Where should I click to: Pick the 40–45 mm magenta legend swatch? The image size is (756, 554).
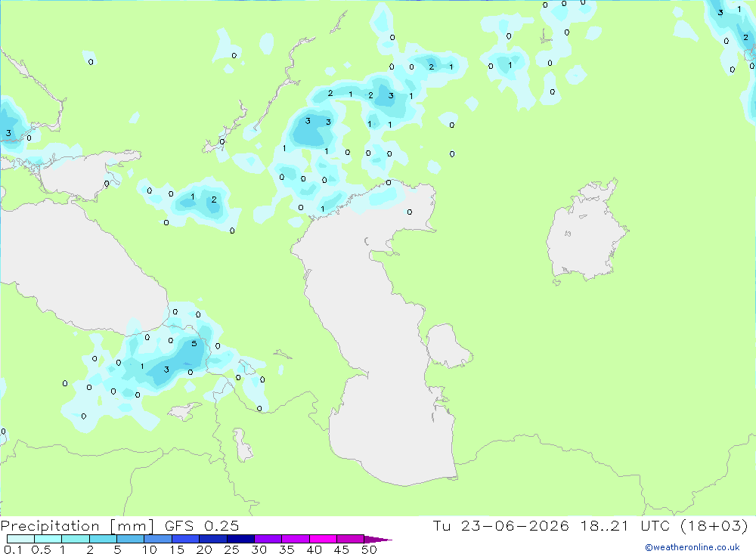323,539
